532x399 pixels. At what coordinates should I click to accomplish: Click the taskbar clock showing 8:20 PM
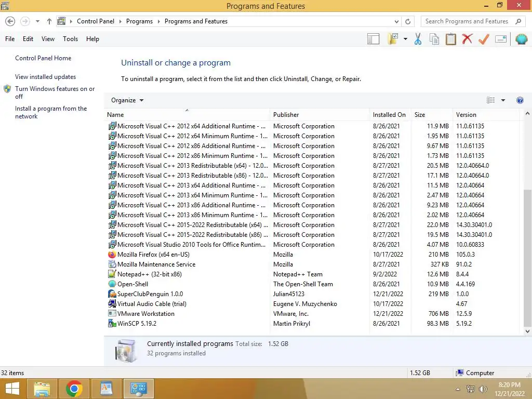(509, 389)
